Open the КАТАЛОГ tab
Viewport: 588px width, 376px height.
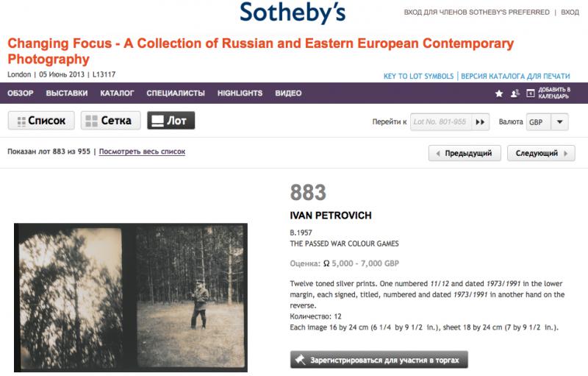point(117,93)
